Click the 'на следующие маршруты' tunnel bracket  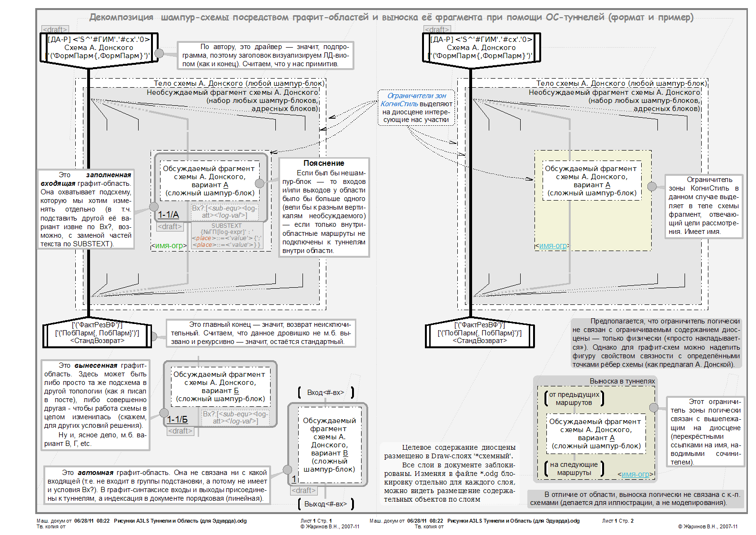(574, 468)
